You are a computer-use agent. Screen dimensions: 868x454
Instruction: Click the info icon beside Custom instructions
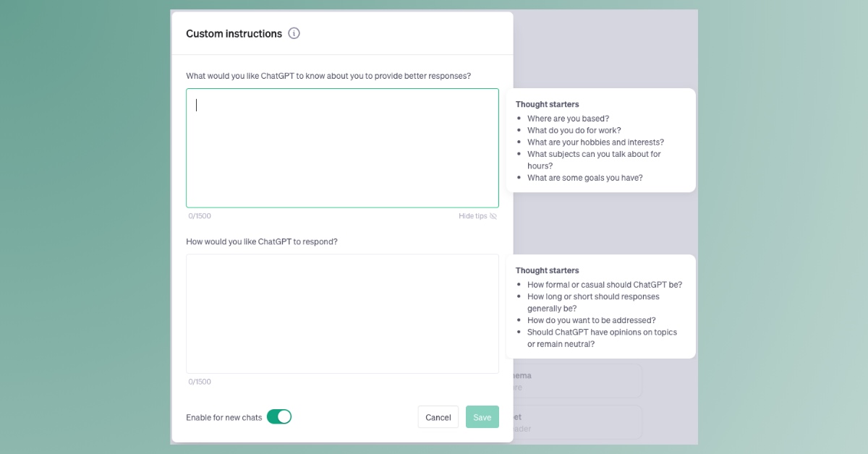[294, 33]
